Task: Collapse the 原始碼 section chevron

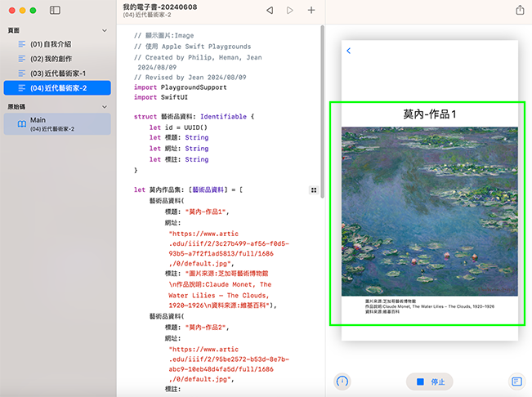Action: pyautogui.click(x=105, y=107)
